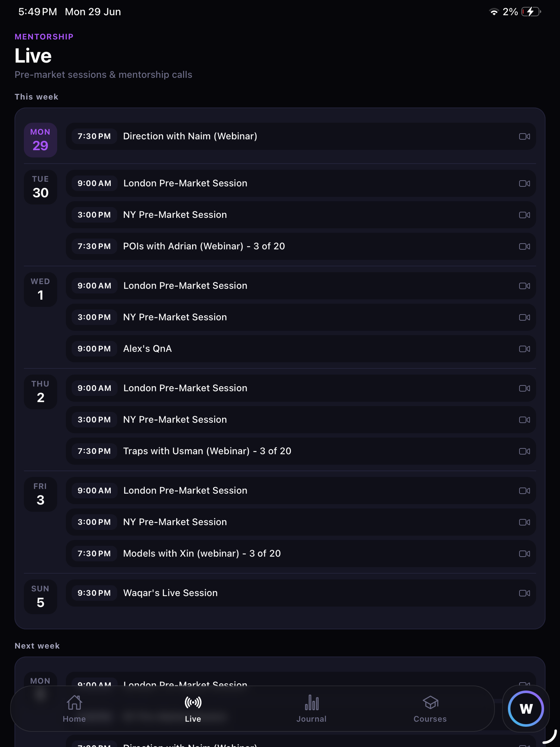The width and height of the screenshot is (560, 747).
Task: Open Friday 9:00 AM London Pre-Market Session
Action: pos(301,490)
